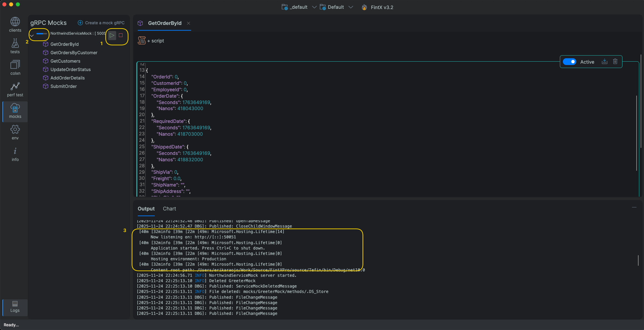Screen dimensions: 644x330
Task: Open the info section
Action: click(x=15, y=154)
